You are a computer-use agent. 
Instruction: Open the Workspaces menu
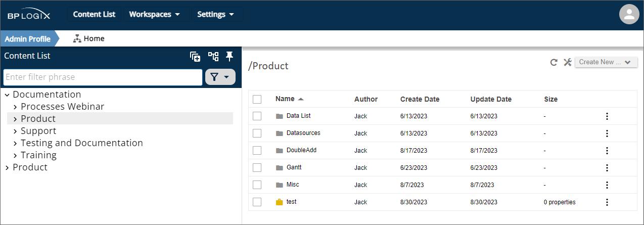click(x=155, y=14)
